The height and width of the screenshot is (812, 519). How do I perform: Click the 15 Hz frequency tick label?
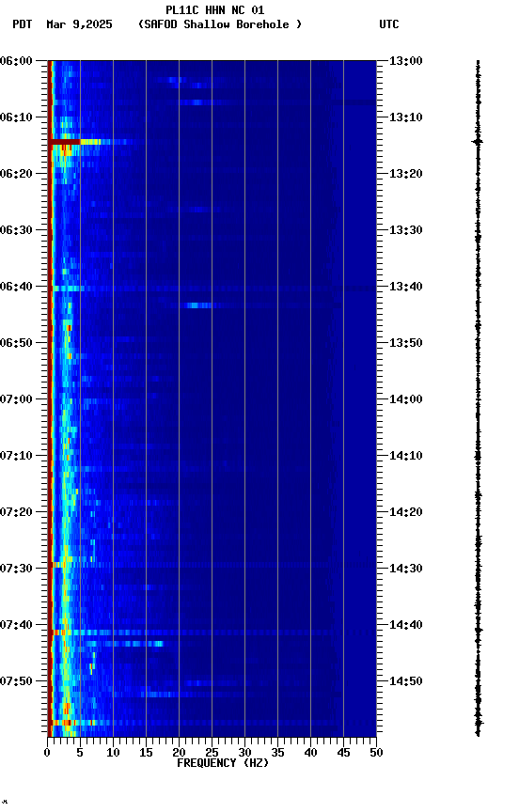point(146,753)
